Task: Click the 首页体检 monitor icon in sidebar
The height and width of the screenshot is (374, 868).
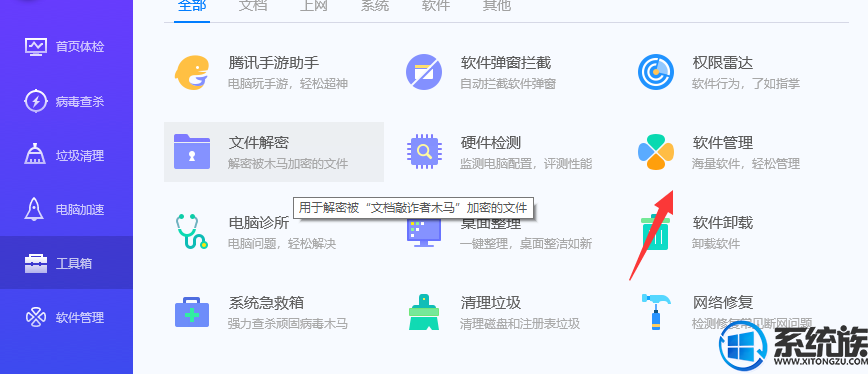Action: (37, 46)
